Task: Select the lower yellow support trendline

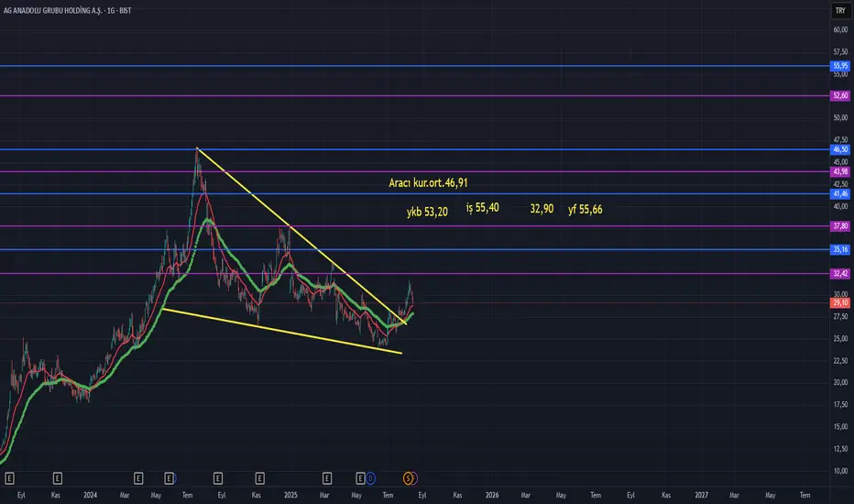Action: [x=282, y=332]
